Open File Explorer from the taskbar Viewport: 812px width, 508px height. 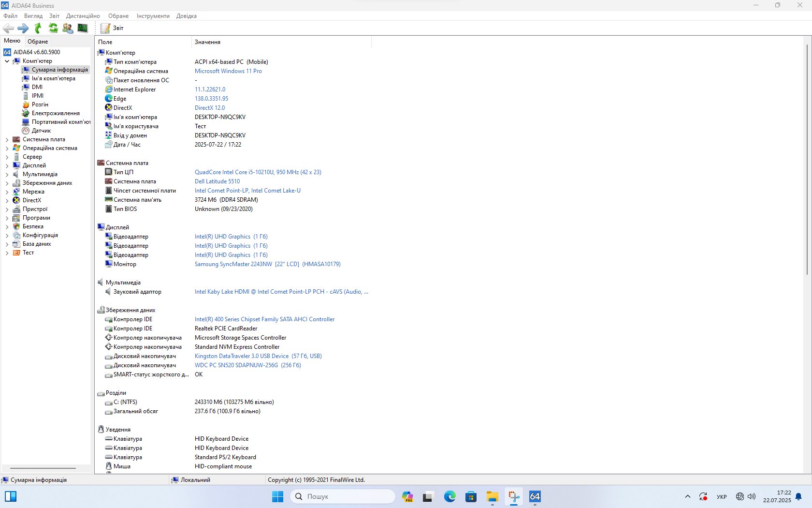pyautogui.click(x=492, y=496)
